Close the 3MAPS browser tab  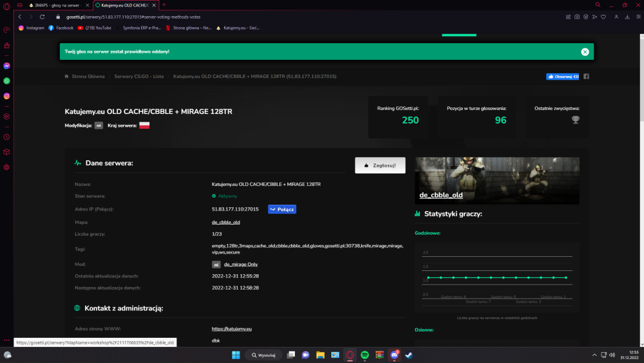[87, 5]
